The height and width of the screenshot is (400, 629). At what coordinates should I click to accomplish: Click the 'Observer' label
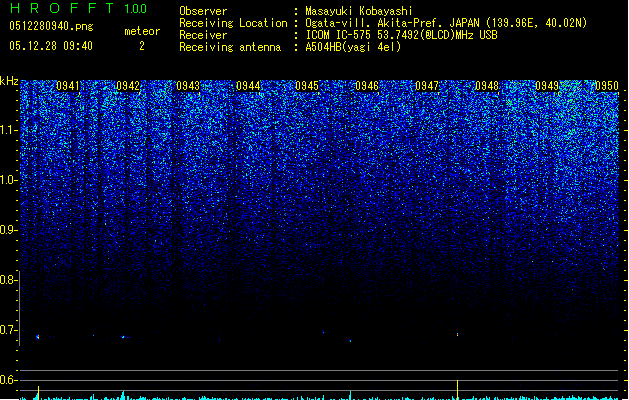click(x=203, y=11)
